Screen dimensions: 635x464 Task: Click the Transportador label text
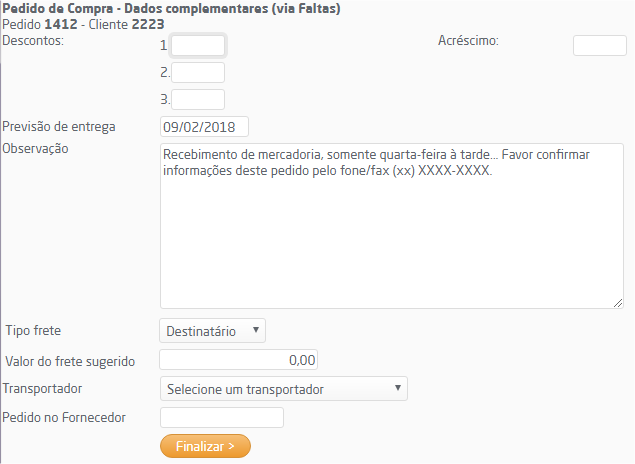click(x=43, y=389)
